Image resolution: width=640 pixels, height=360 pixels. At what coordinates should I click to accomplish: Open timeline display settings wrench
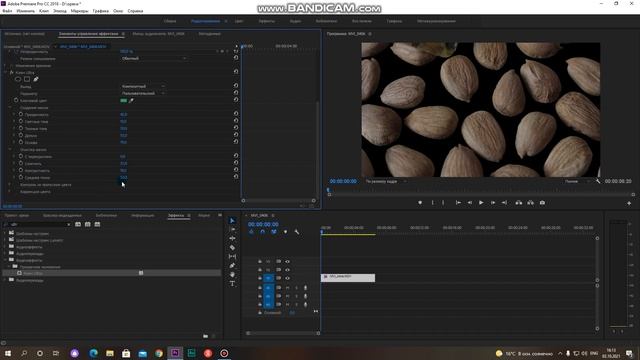point(297,232)
